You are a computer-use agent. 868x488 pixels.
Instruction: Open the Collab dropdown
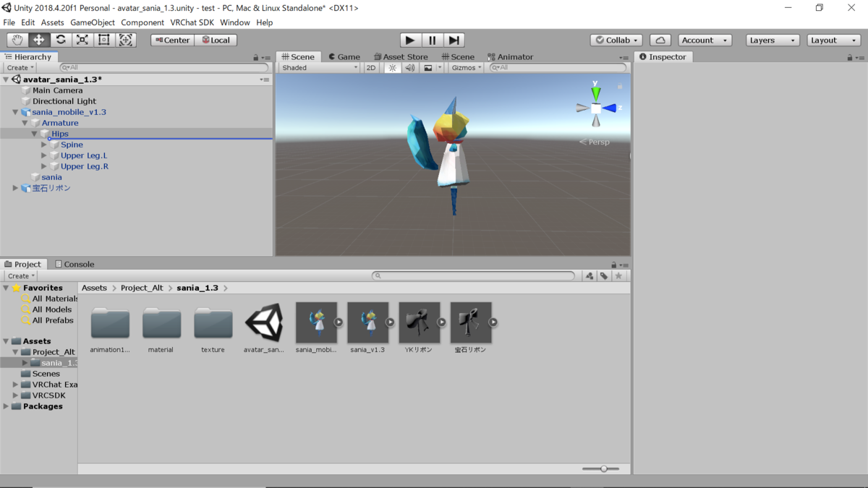point(616,40)
